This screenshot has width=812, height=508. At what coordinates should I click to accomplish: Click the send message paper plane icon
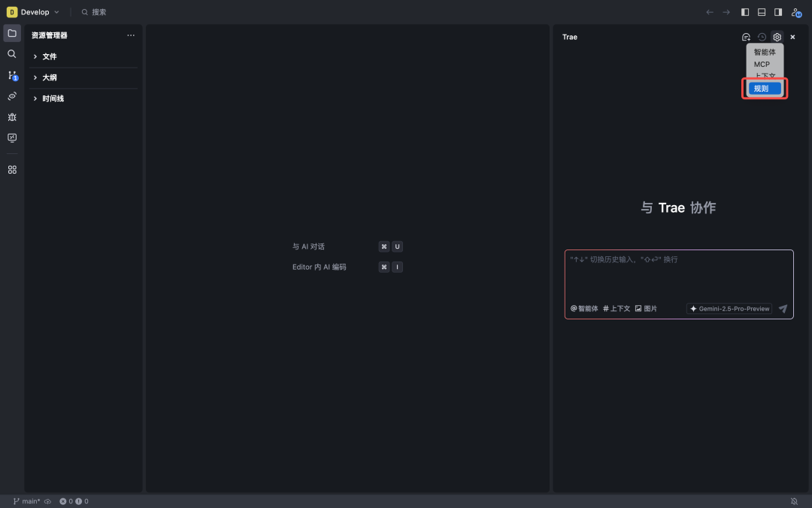coord(783,309)
